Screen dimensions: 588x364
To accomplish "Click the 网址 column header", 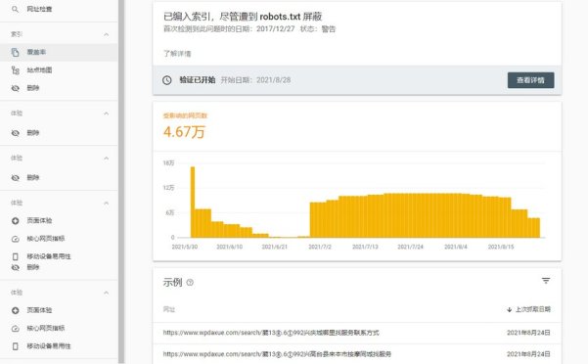I will (x=169, y=309).
